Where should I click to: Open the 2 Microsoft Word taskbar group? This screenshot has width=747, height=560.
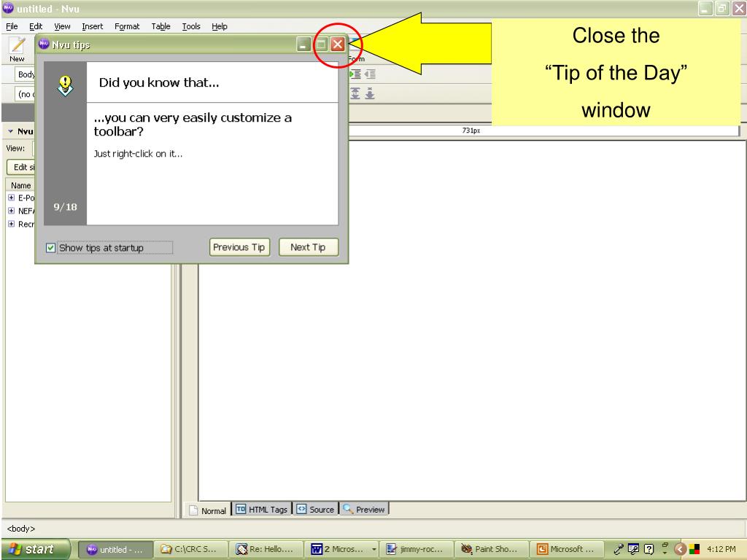341,550
